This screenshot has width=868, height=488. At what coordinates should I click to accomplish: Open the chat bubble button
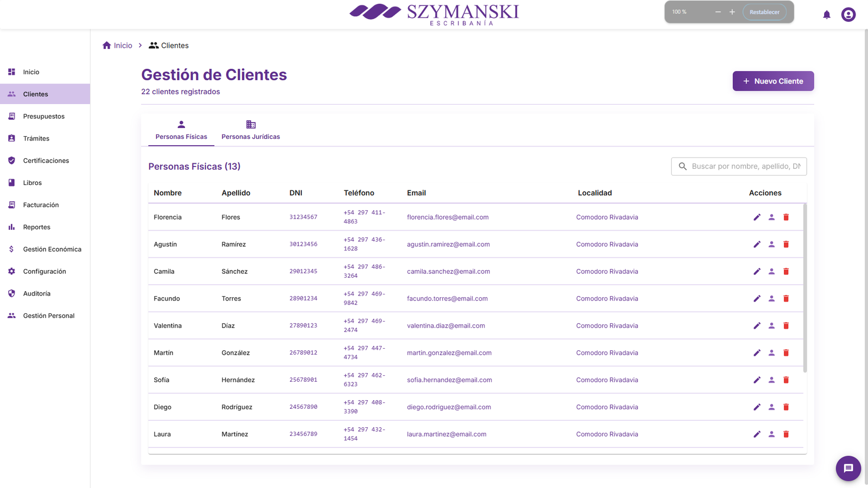[848, 468]
